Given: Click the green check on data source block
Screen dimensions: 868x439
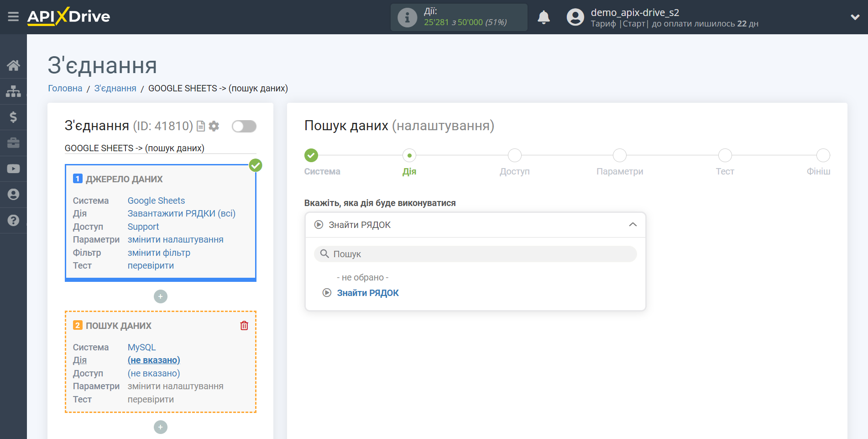Looking at the screenshot, I should click(x=256, y=165).
